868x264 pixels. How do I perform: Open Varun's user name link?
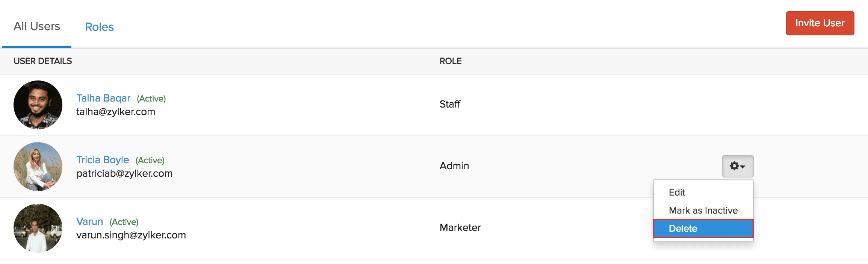(x=89, y=222)
